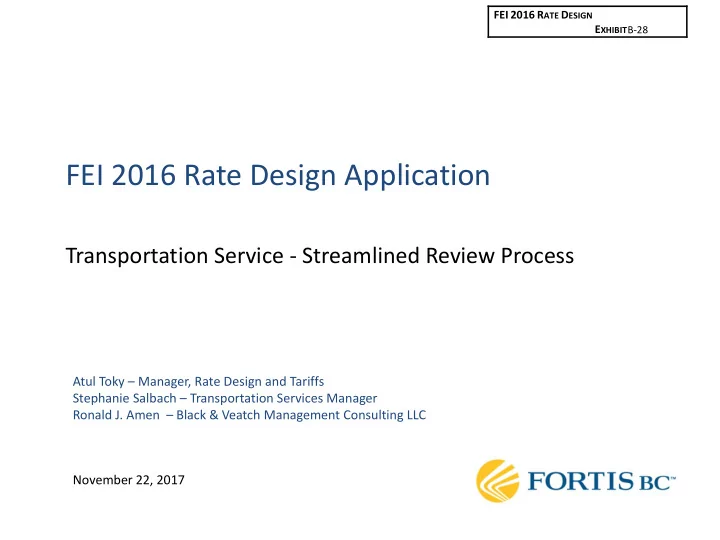The width and height of the screenshot is (720, 540).
Task: Select the "FEI 2016 Rate Design Application" title
Action: [278, 175]
